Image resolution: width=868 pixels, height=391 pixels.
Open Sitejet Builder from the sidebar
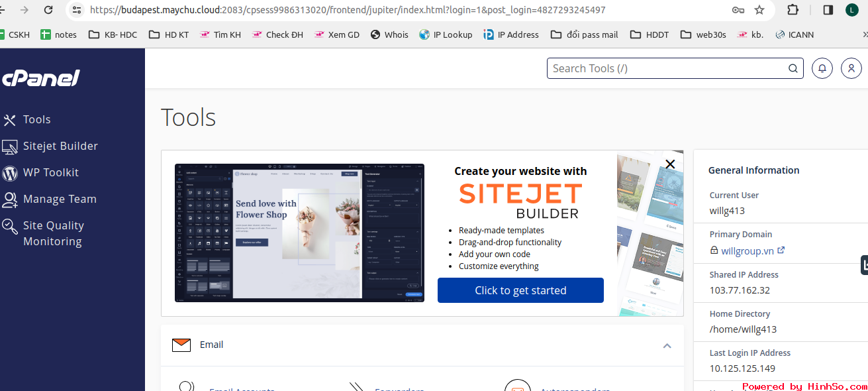click(60, 146)
